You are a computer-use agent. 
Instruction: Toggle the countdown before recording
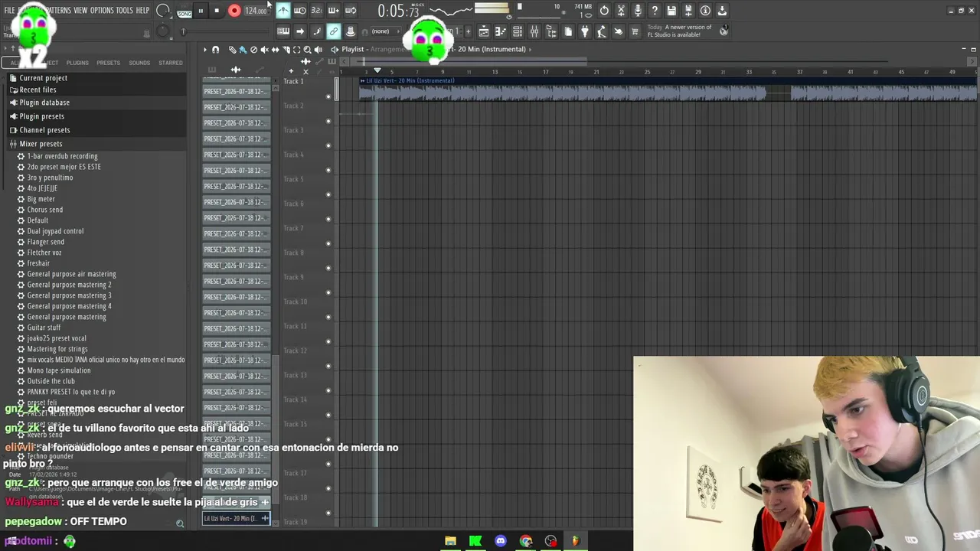pos(317,11)
